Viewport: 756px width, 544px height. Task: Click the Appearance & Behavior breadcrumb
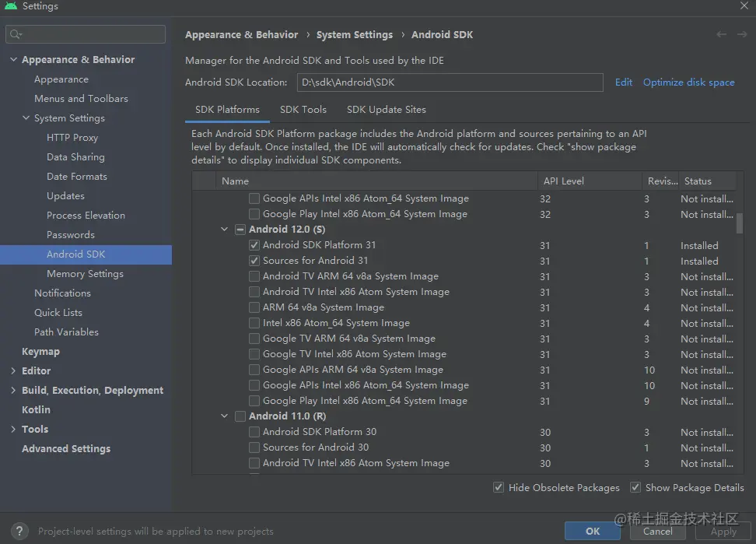[x=242, y=35]
